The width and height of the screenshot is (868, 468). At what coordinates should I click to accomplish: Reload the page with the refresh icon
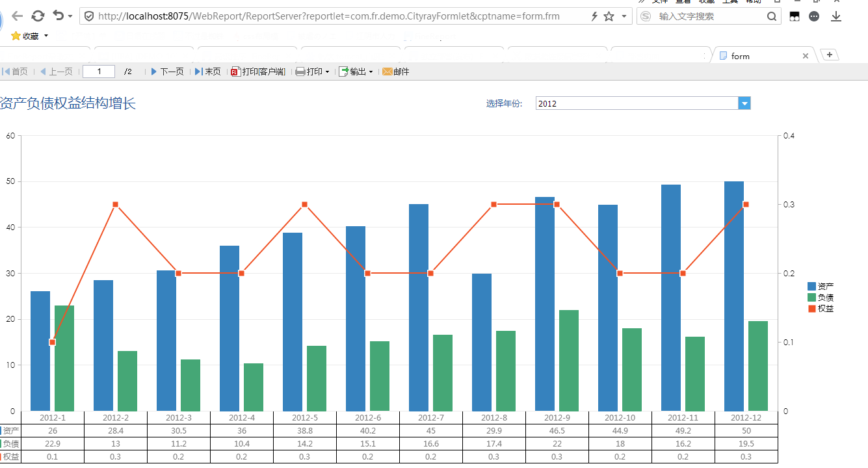coord(38,16)
